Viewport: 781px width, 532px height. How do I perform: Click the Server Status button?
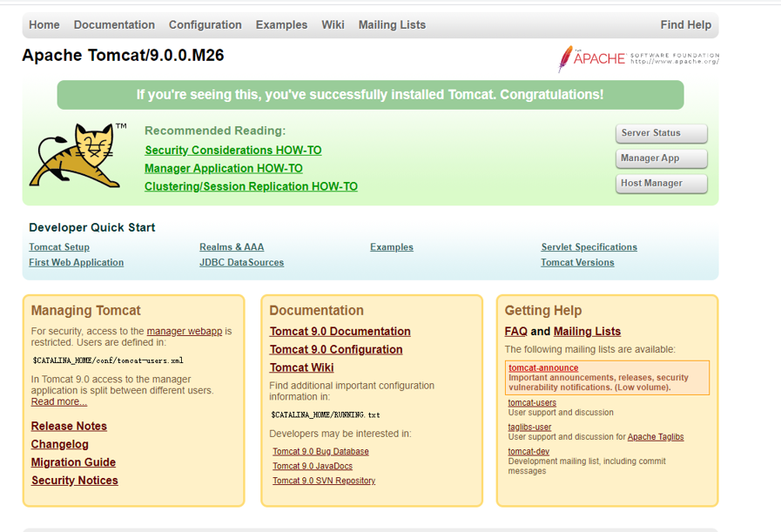[x=662, y=133]
